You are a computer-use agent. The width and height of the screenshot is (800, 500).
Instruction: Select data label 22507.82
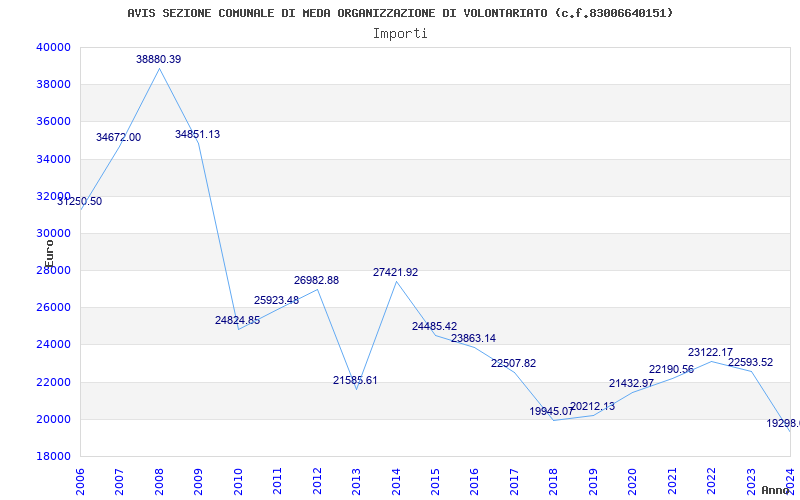click(514, 364)
